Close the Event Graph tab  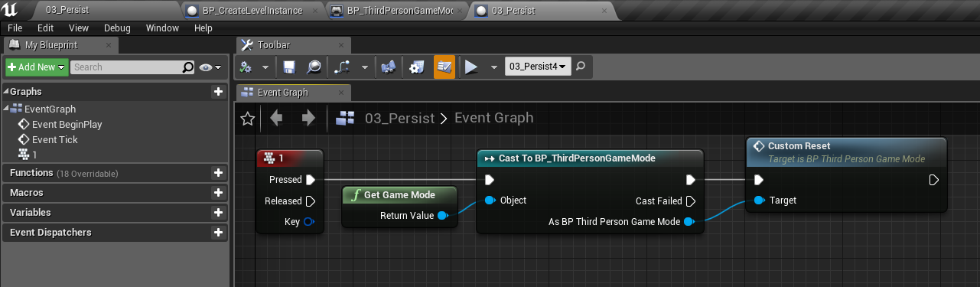pos(340,93)
